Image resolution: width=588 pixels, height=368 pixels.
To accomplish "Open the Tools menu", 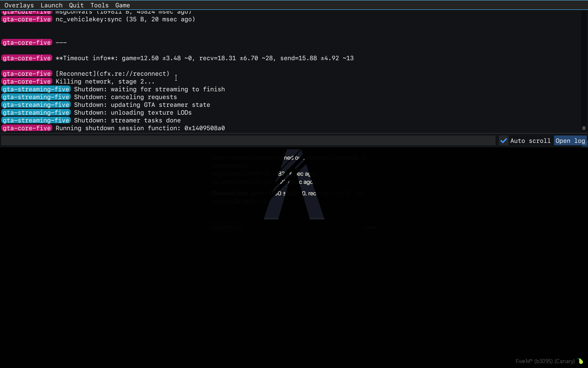I will (x=99, y=5).
